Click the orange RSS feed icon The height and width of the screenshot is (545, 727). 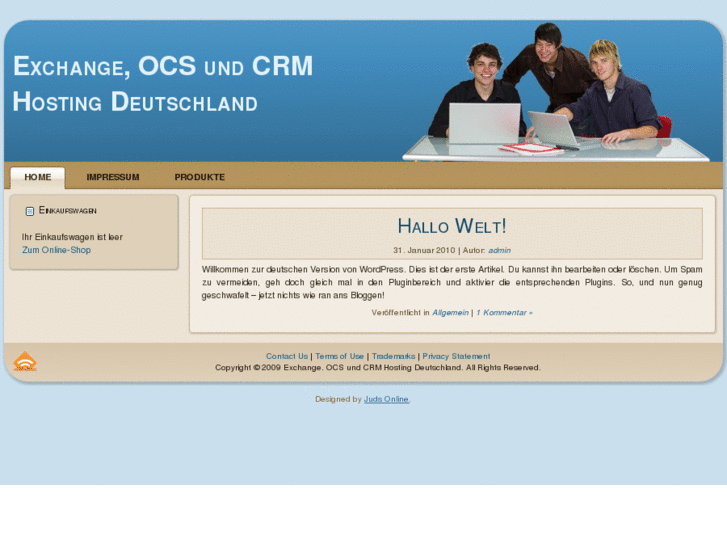pyautogui.click(x=25, y=361)
